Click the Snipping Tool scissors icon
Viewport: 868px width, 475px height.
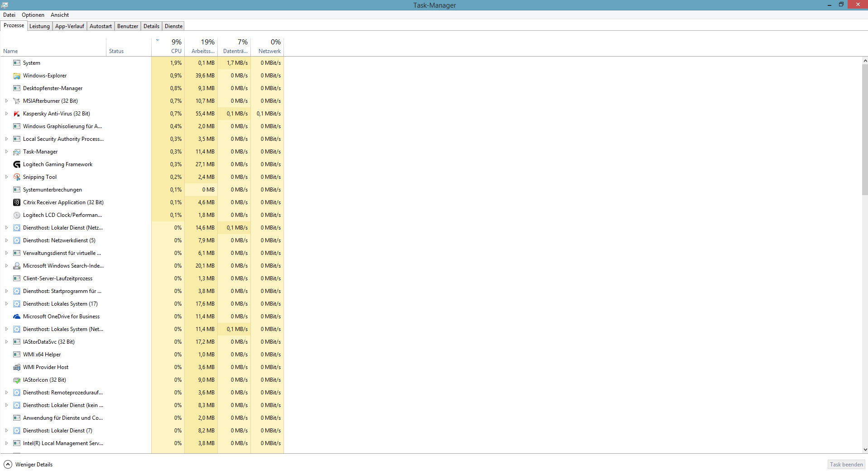(17, 177)
